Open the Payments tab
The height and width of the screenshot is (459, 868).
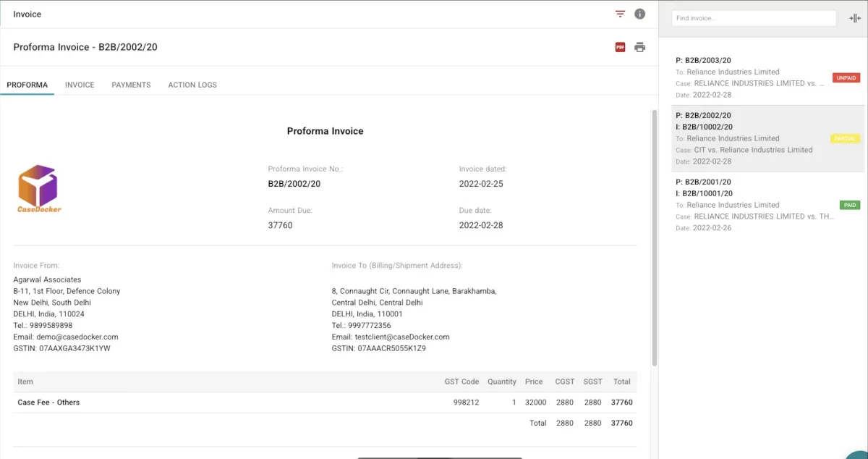tap(131, 85)
